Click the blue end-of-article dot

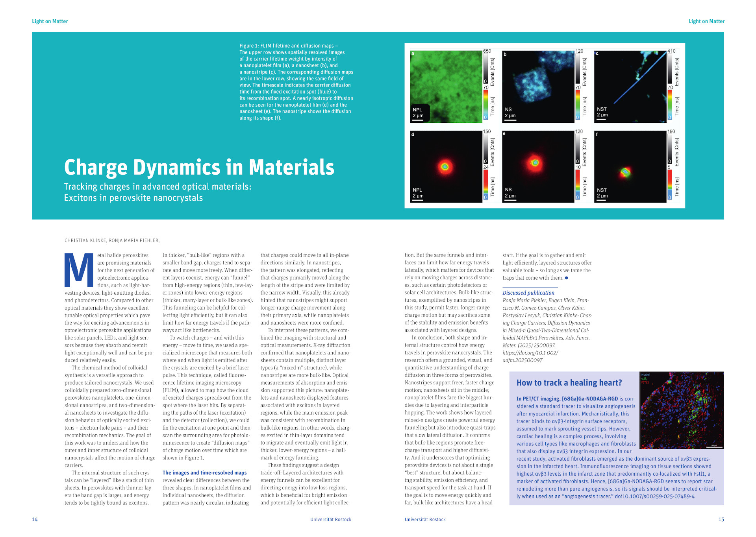[x=567, y=278]
